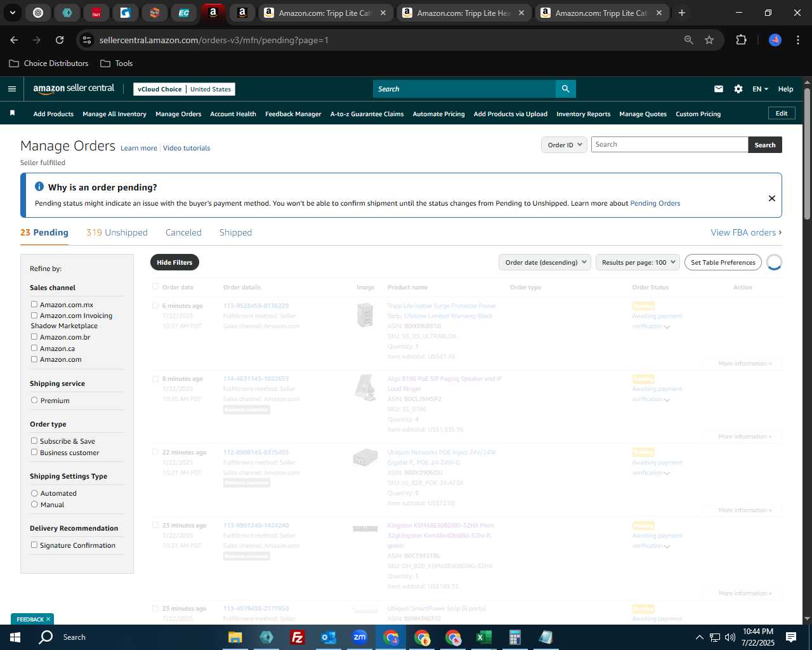Check the Business customer order type

(34, 453)
